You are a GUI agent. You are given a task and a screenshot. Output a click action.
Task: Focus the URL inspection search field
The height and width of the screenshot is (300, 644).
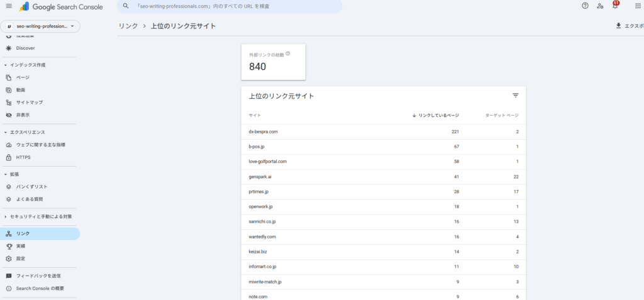230,6
